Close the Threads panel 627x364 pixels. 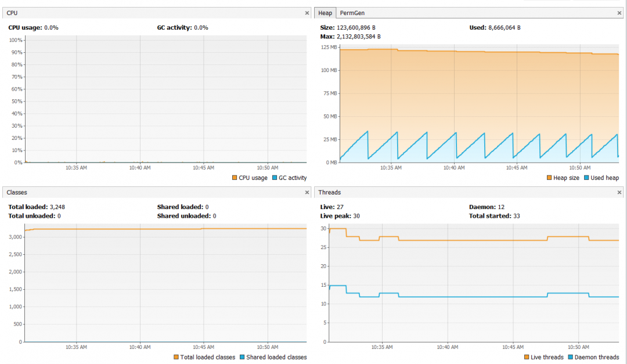(619, 192)
